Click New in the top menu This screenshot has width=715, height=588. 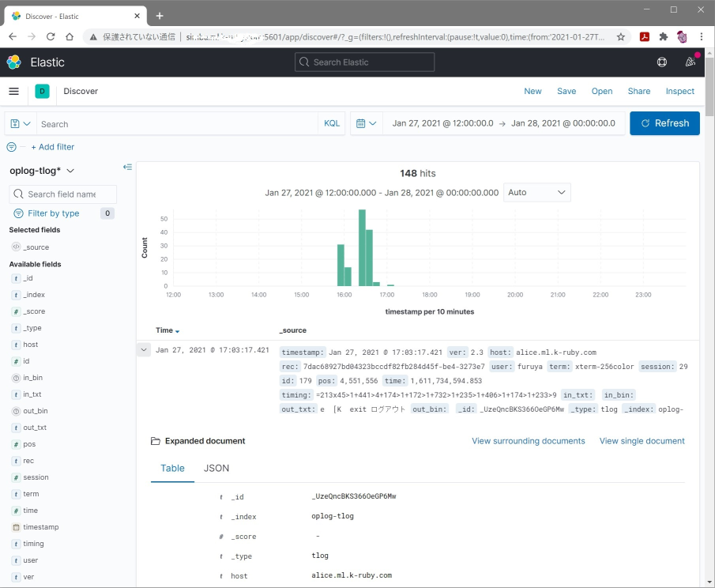pyautogui.click(x=532, y=91)
